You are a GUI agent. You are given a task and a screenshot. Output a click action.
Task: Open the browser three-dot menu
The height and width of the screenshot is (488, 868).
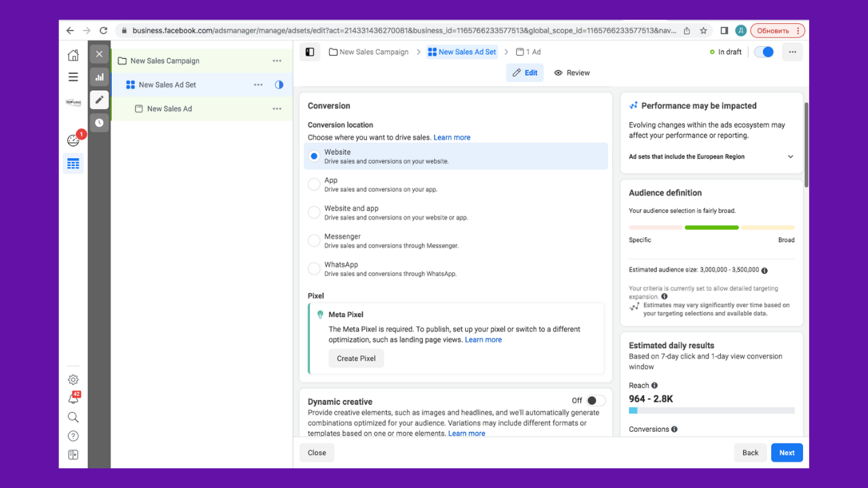coord(797,30)
